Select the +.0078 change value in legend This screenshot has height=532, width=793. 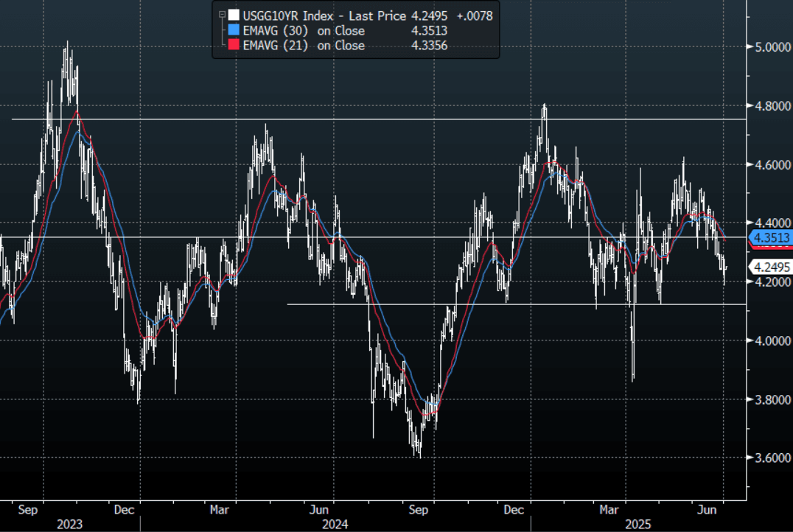(x=475, y=15)
